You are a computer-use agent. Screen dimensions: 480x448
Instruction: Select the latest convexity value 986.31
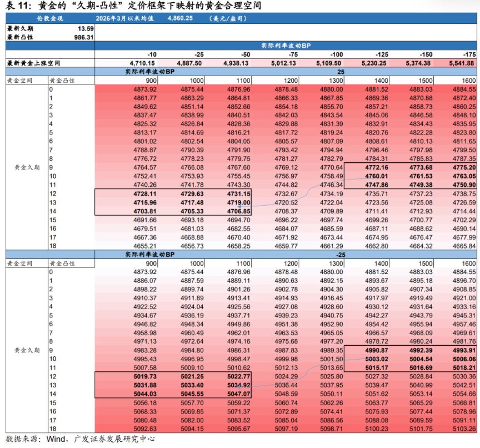pos(83,37)
